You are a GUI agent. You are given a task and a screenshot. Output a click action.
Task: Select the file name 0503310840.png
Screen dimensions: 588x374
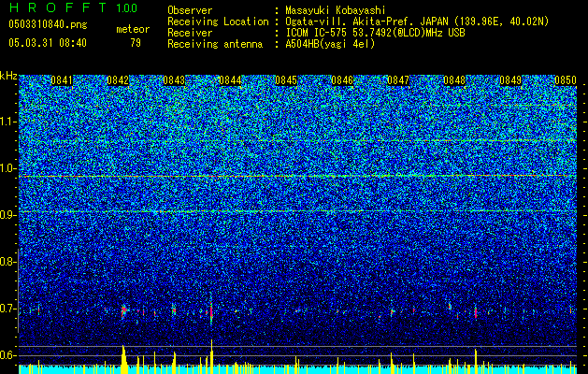[48, 24]
